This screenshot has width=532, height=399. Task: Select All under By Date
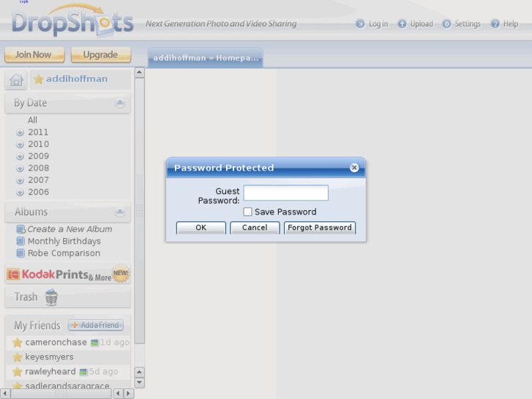click(x=33, y=120)
